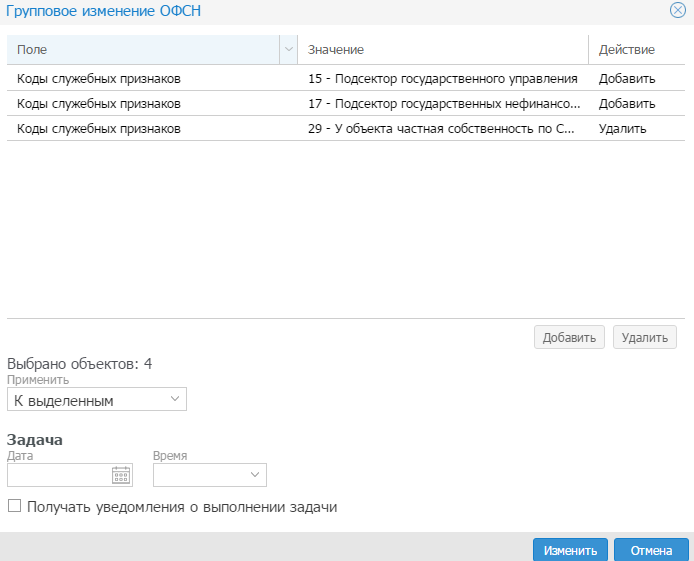Select row 29 - У объекта частная собственность
The image size is (694, 561).
(x=346, y=128)
